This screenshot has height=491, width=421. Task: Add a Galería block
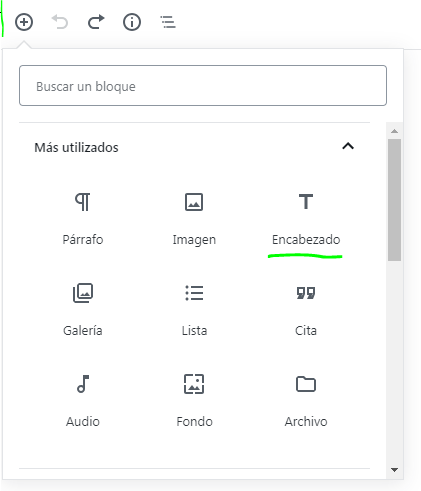tap(83, 309)
